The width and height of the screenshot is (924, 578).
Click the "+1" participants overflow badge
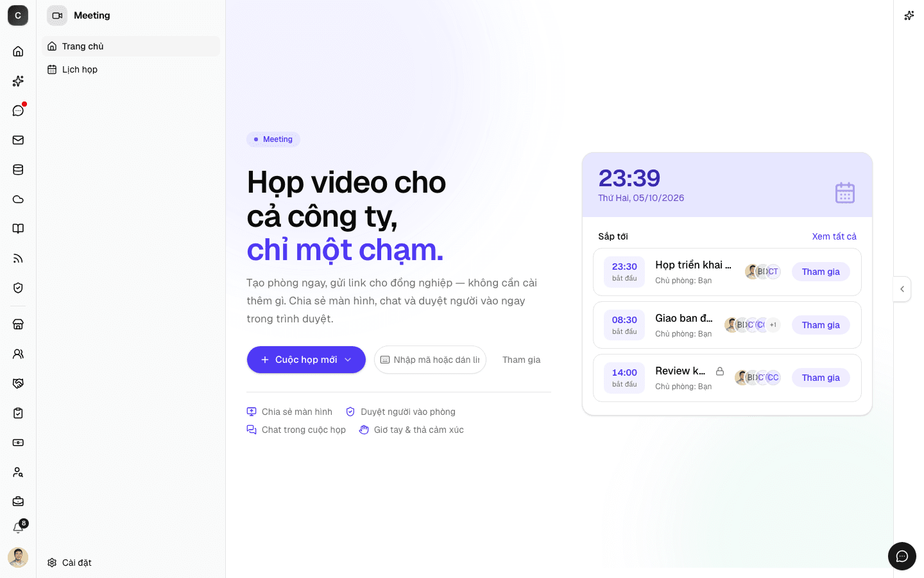point(773,325)
